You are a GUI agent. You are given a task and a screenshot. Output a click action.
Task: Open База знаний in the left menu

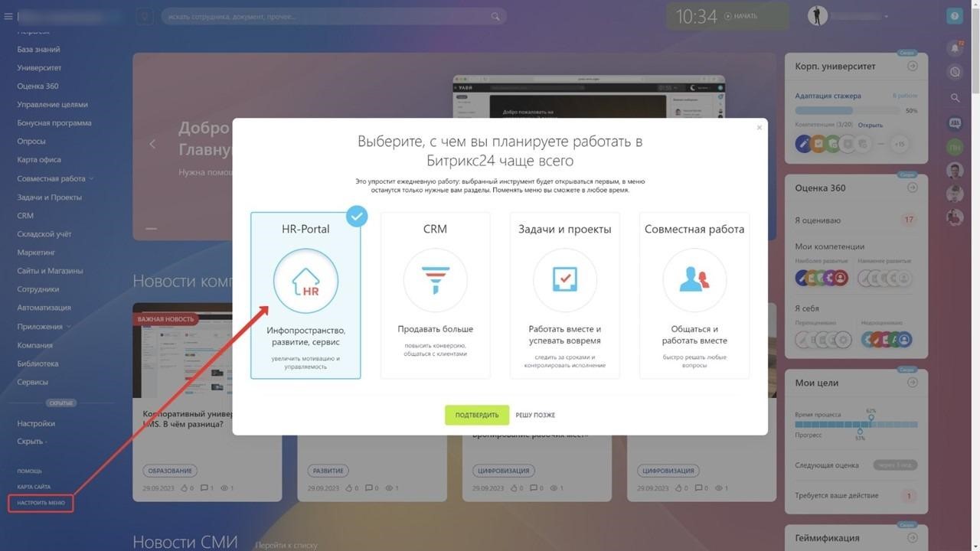(x=38, y=49)
